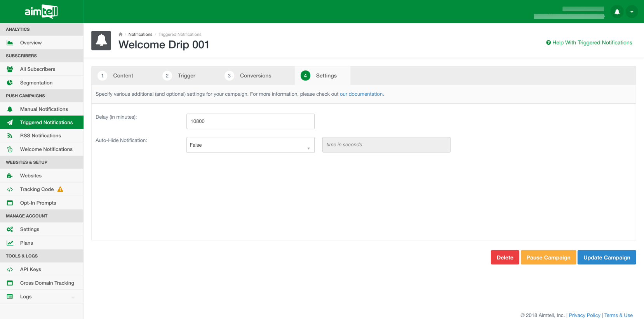Click the red Delete button
The height and width of the screenshot is (319, 644).
(505, 258)
